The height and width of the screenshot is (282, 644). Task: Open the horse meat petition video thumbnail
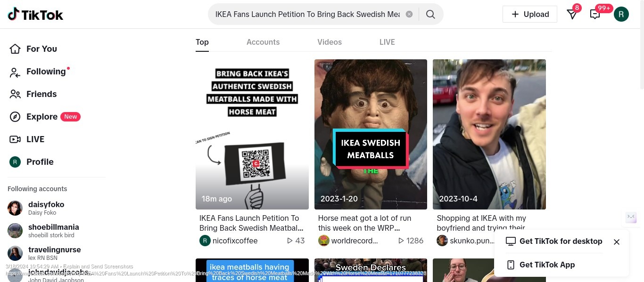(252, 134)
